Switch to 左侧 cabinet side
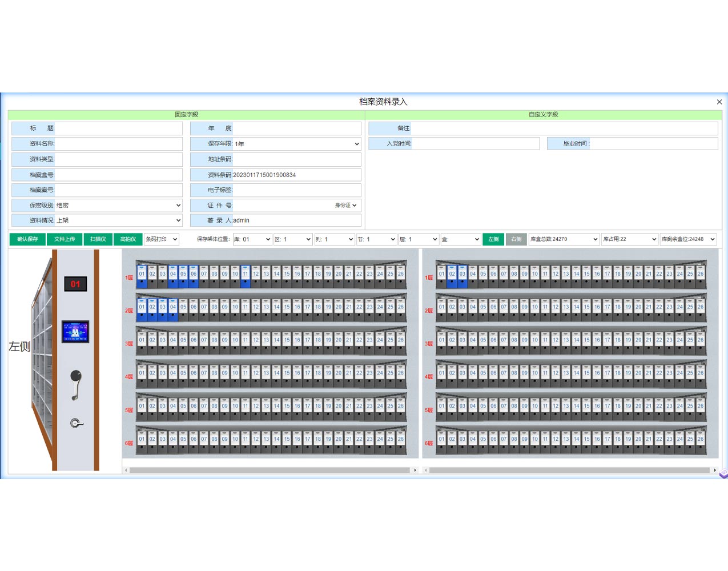 tap(493, 239)
